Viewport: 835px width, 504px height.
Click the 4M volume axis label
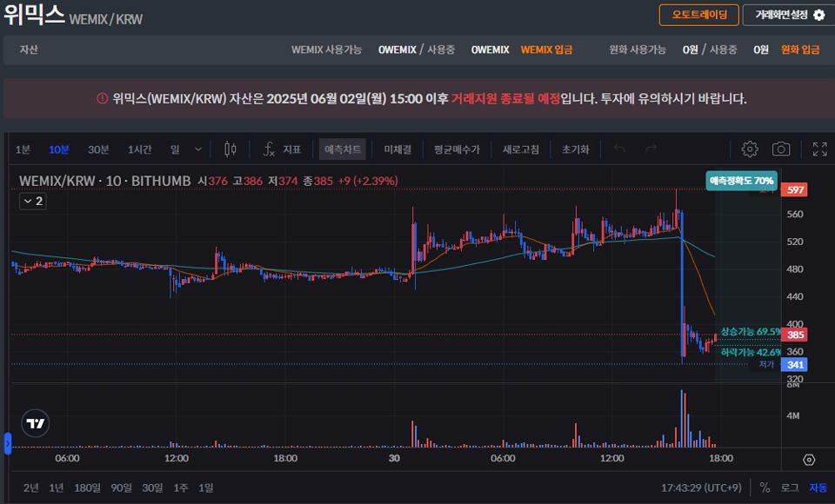pos(793,415)
